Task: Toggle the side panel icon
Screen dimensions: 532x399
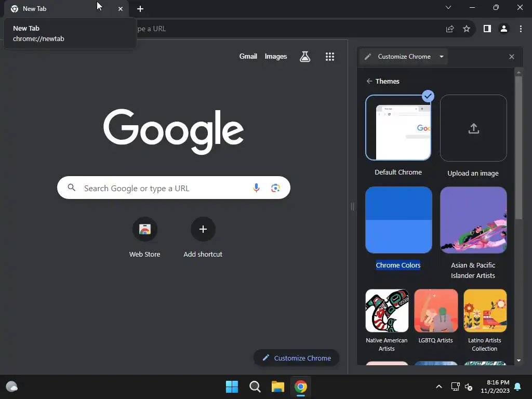Action: (487, 29)
